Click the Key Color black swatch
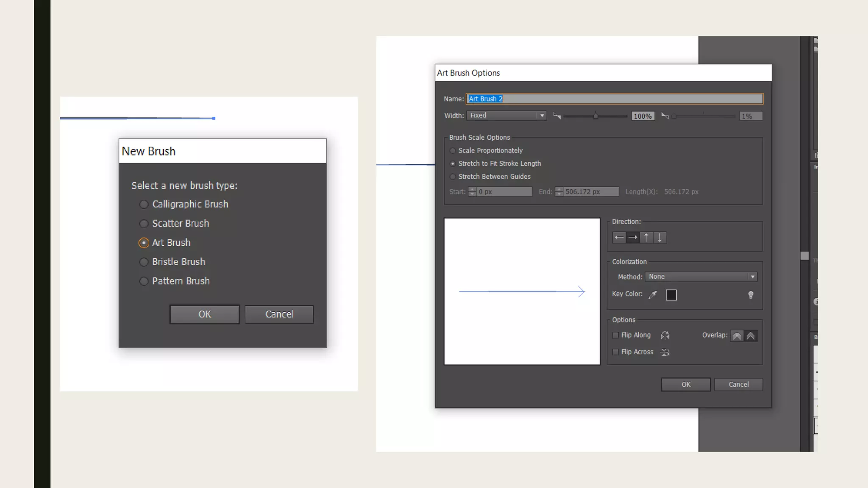868x488 pixels. tap(671, 295)
